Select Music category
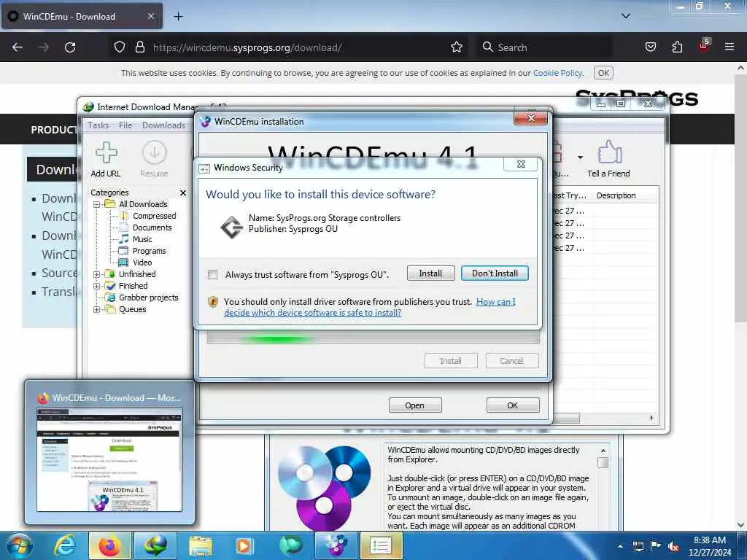 click(x=142, y=239)
